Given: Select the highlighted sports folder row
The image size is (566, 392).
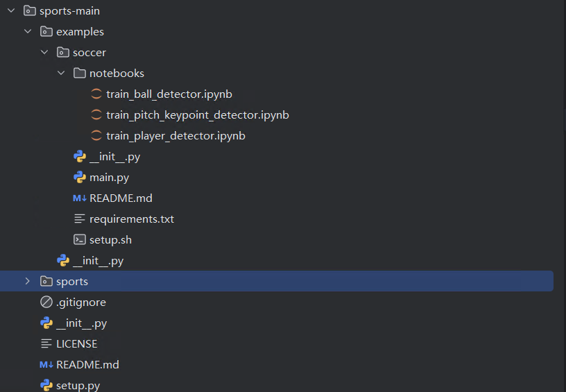Looking at the screenshot, I should (x=72, y=282).
